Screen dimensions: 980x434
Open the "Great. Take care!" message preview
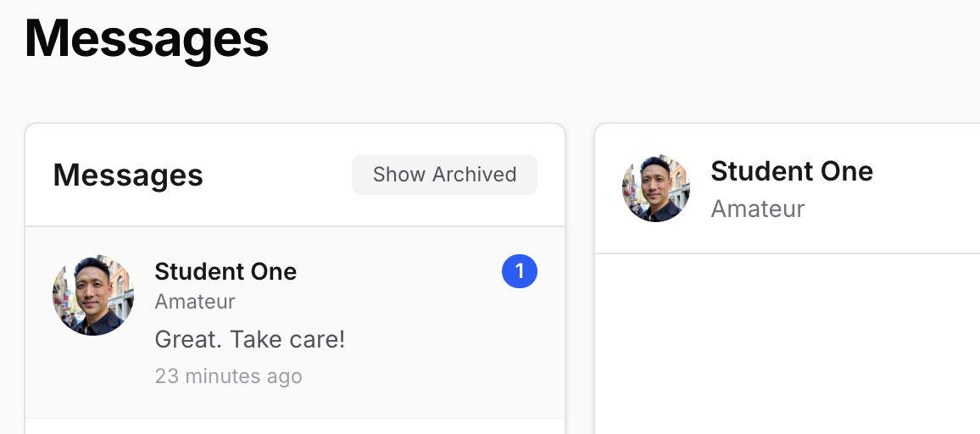250,340
